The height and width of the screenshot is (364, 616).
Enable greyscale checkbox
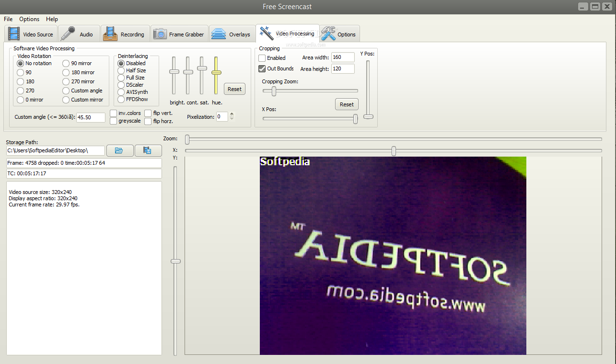click(x=114, y=121)
